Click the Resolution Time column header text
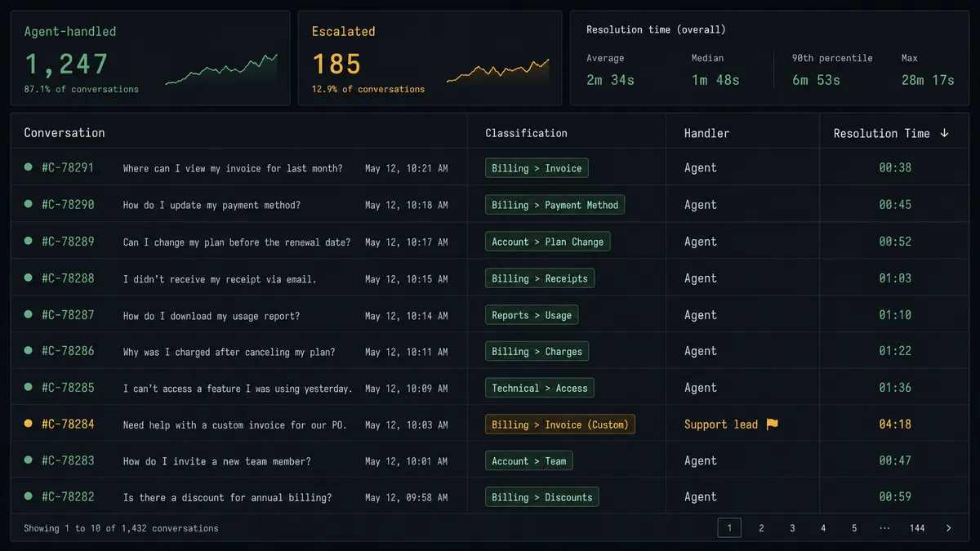The width and height of the screenshot is (980, 551). (x=881, y=133)
